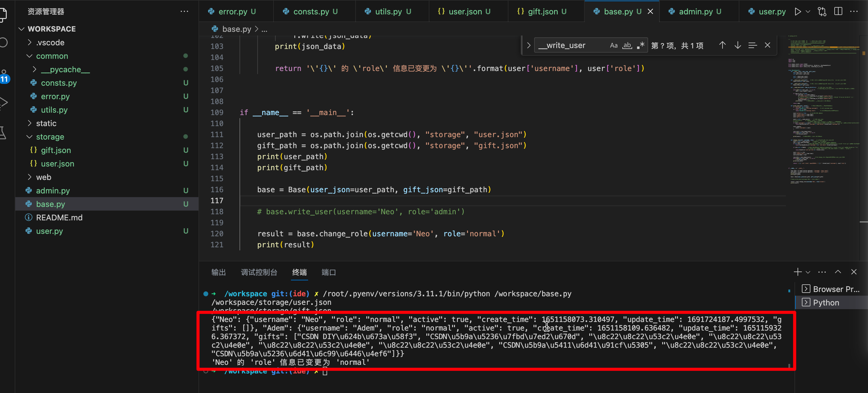Switch to user.py editor tab
Screen dimensions: 868x393
768,11
